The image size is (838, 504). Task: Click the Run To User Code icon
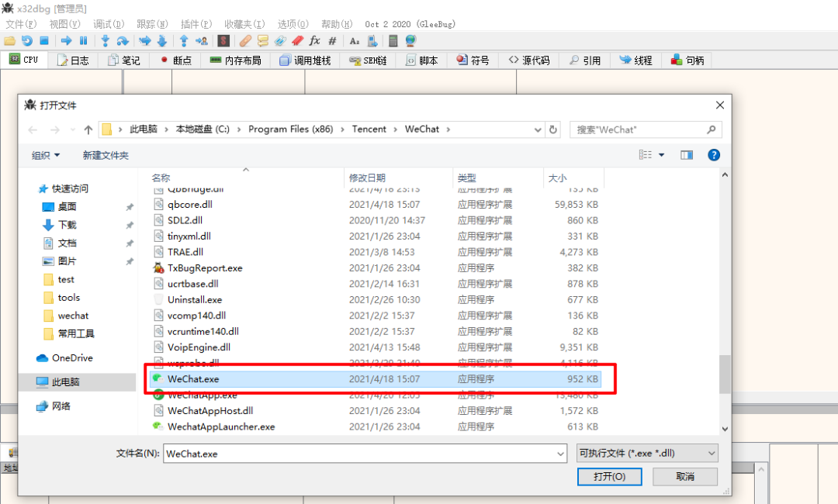click(202, 40)
